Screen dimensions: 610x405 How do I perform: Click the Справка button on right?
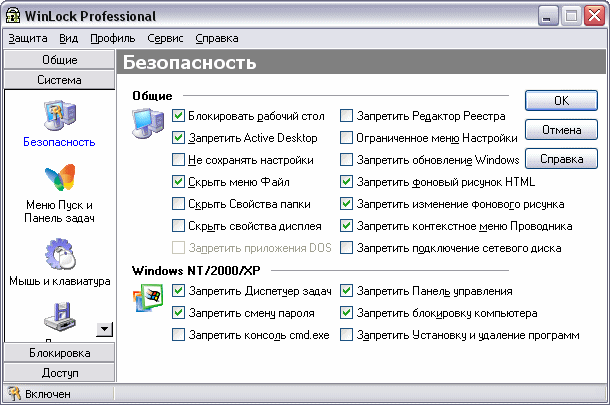tap(561, 159)
